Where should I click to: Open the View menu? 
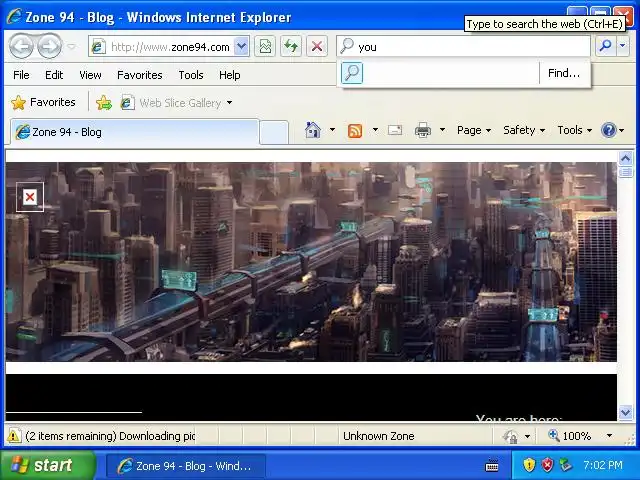coord(90,75)
